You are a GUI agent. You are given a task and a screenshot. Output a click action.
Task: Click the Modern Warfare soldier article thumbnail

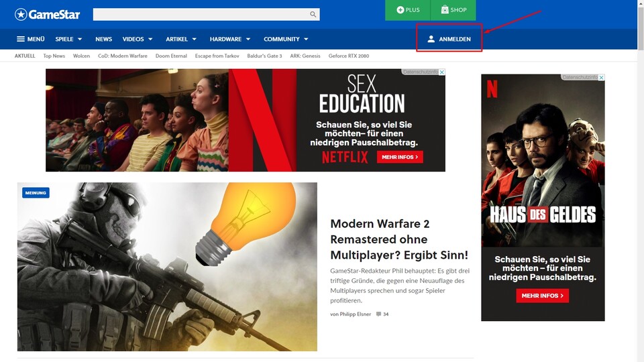point(167,267)
